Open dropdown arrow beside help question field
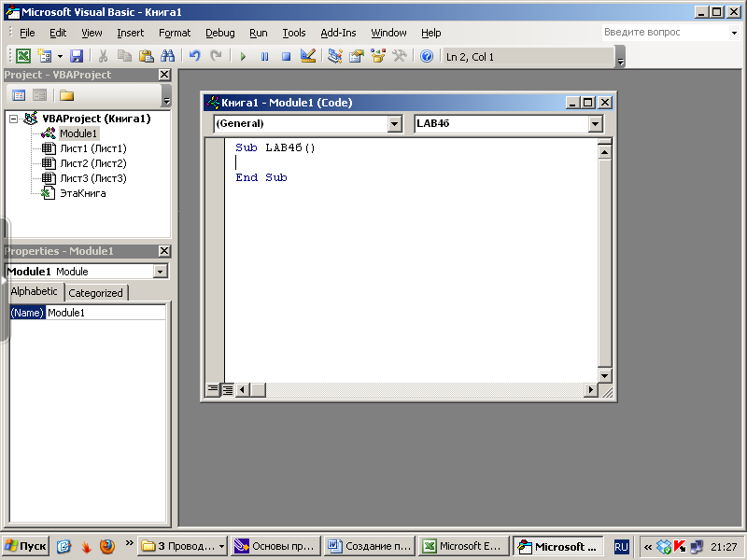747x560 pixels. click(734, 33)
